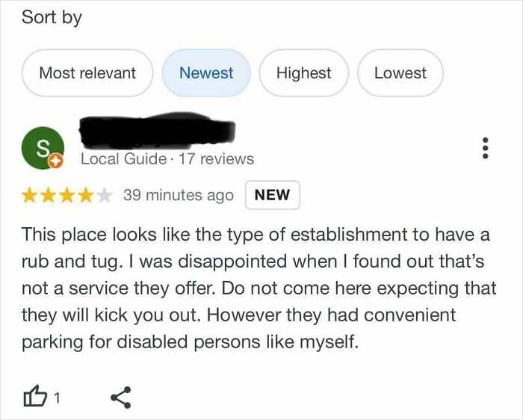This screenshot has width=523, height=420.
Task: Click the like count number
Action: coord(57,398)
